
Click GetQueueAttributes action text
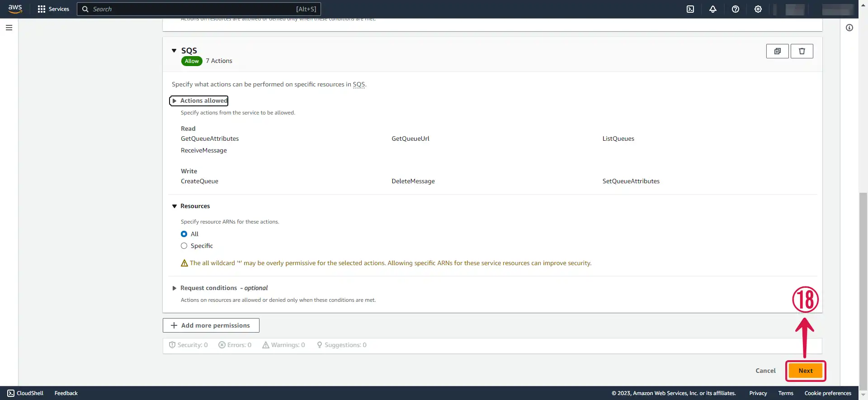pos(210,138)
